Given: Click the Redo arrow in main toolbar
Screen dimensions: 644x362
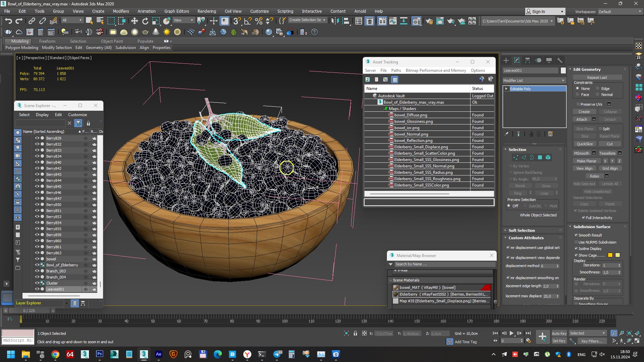Looking at the screenshot, I should 19,21.
